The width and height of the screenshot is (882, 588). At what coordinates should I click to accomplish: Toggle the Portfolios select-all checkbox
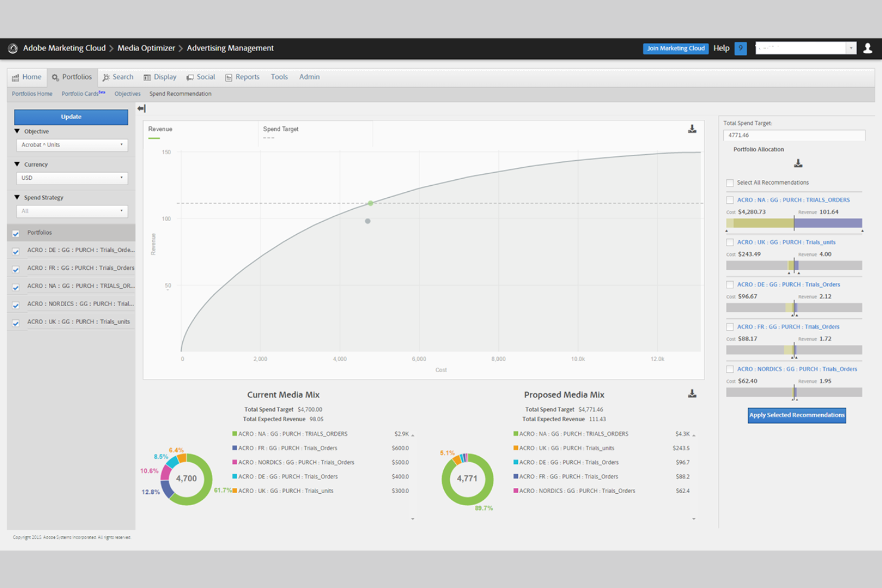tap(15, 234)
